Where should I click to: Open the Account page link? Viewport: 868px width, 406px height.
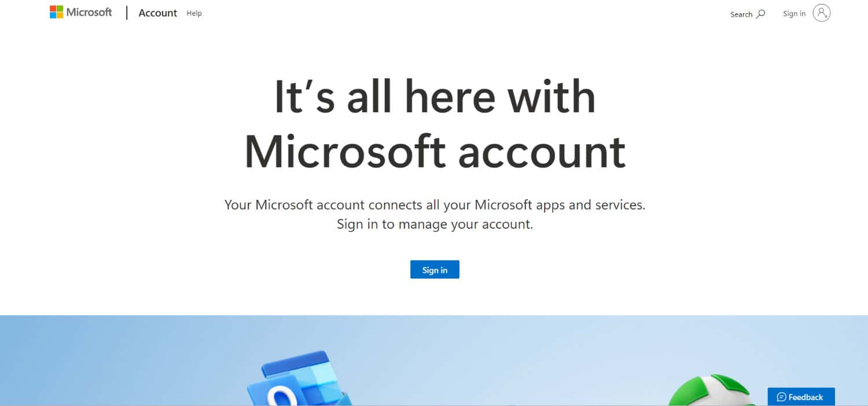(158, 13)
